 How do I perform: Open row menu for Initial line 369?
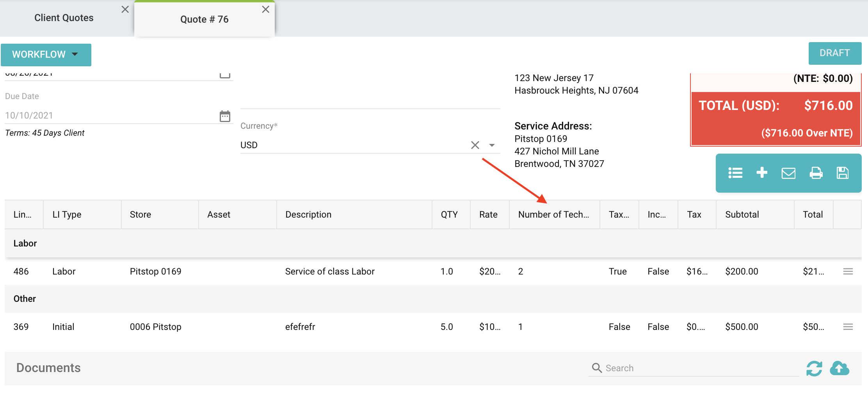point(848,327)
